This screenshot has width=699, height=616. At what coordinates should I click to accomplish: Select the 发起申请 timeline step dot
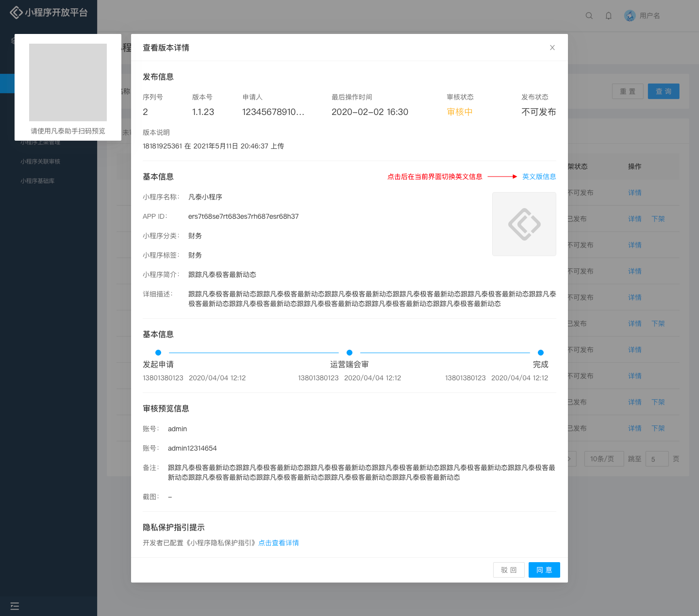158,353
